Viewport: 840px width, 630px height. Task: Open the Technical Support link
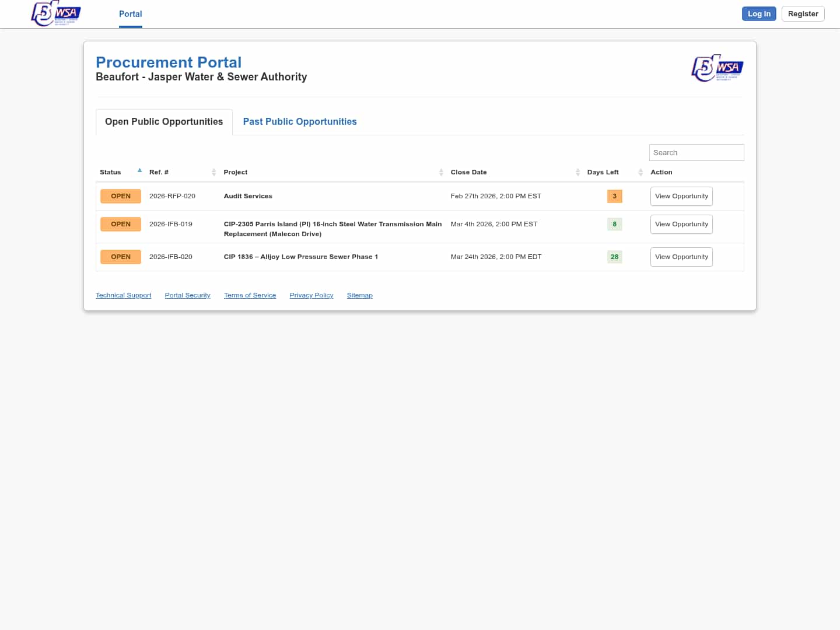(123, 296)
